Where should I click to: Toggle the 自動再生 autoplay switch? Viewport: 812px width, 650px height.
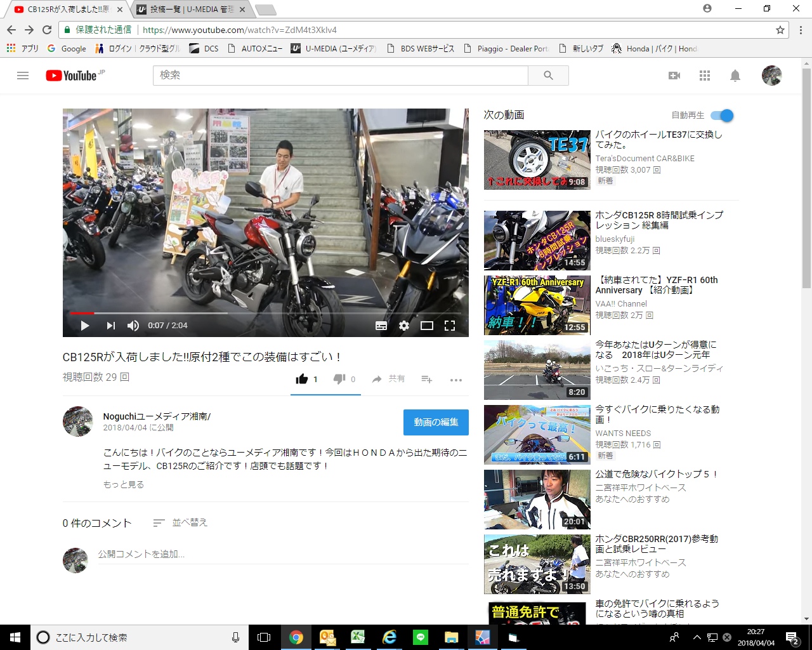click(x=723, y=116)
